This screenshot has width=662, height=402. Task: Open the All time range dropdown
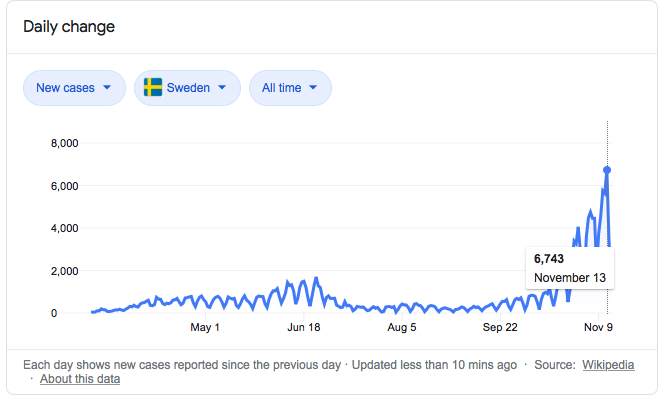pos(290,88)
